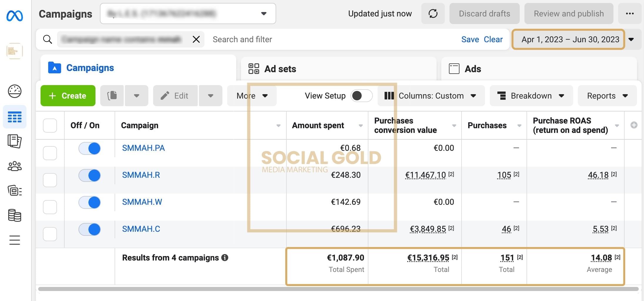Viewport: 644px width, 301px height.
Task: Click the Review and publish button
Action: pos(569,13)
